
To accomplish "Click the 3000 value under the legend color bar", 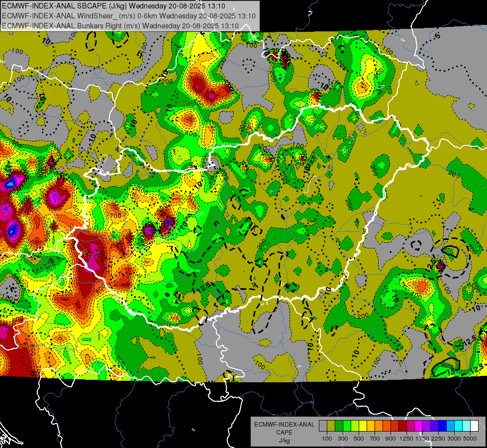I will pyautogui.click(x=454, y=439).
